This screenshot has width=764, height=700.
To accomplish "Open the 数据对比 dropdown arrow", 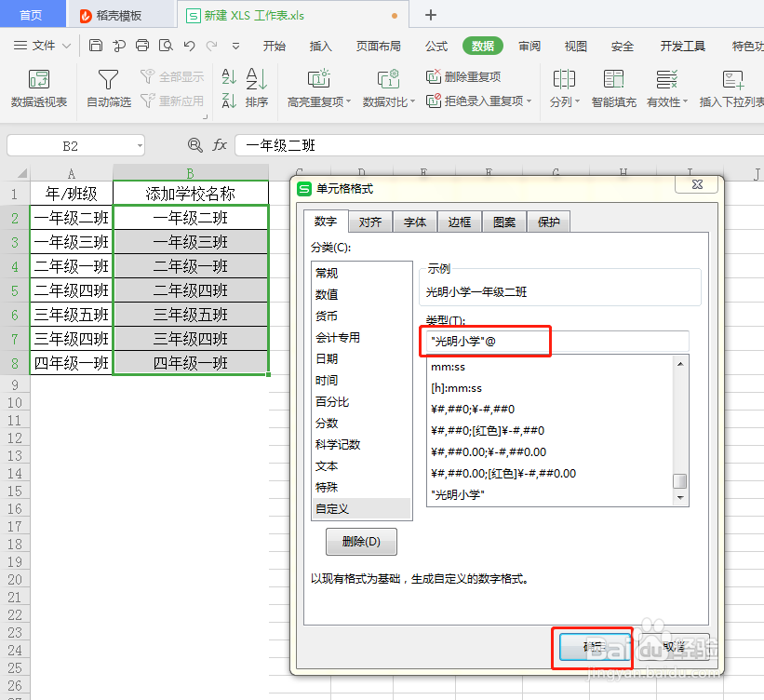I will pos(415,101).
